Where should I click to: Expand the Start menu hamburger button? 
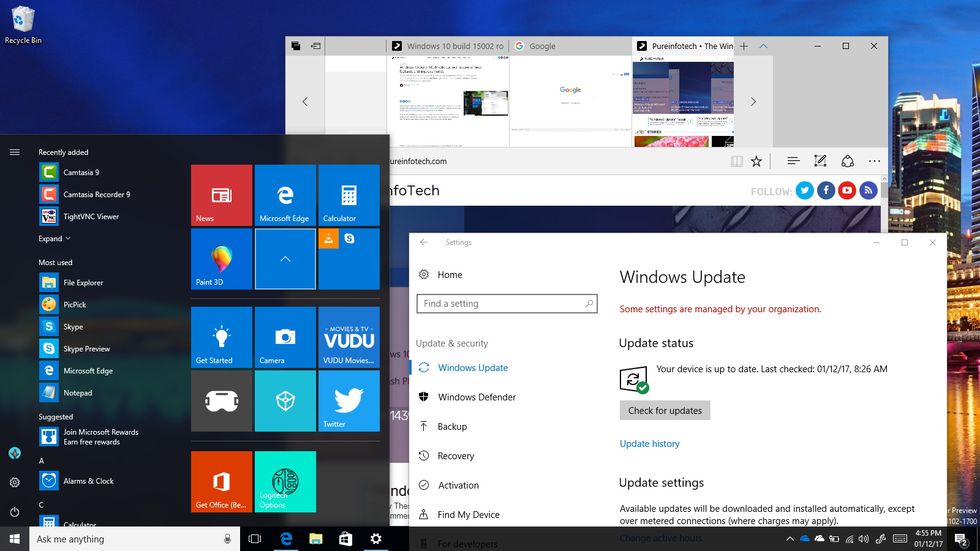(x=15, y=152)
